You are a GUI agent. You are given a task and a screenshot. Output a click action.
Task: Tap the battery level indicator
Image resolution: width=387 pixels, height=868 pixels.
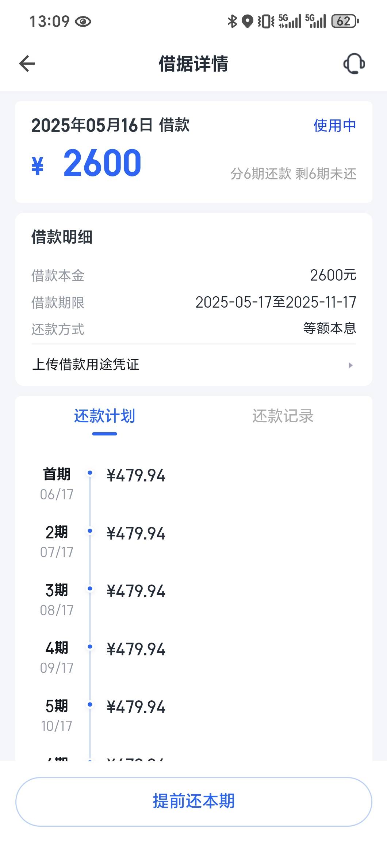(x=345, y=21)
